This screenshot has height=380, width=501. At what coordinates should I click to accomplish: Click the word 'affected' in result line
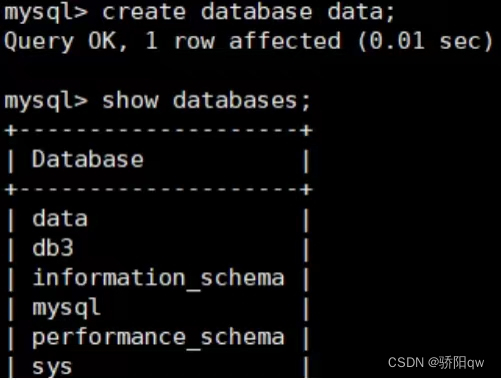[x=285, y=41]
